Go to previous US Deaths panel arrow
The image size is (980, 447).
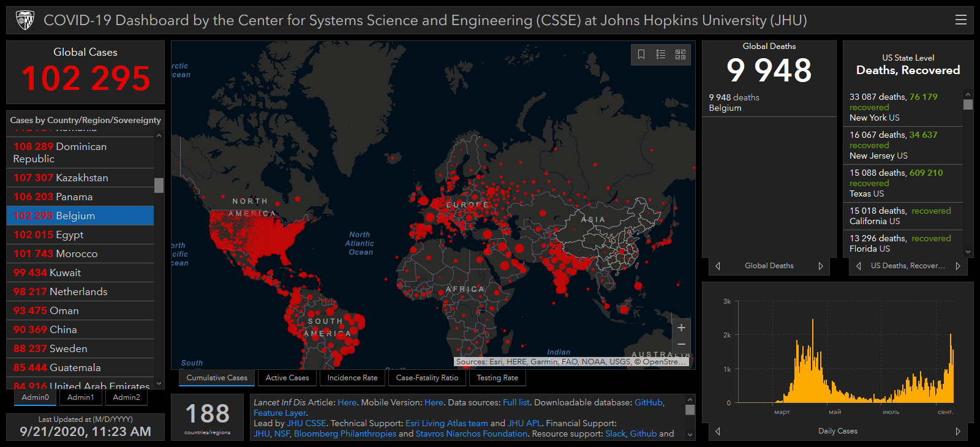click(x=859, y=266)
